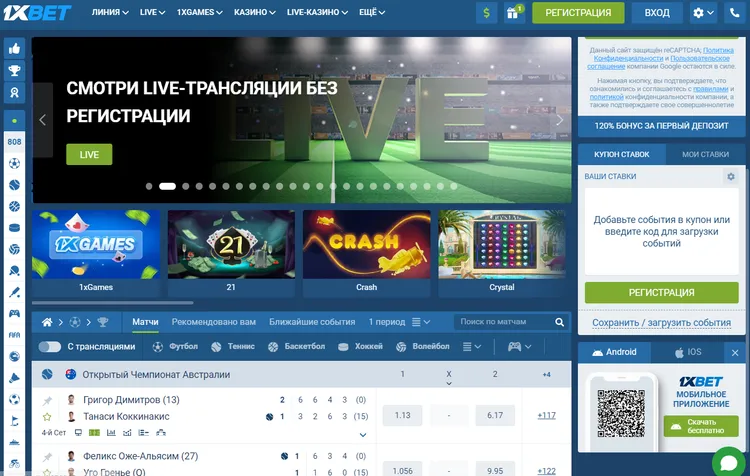Screen dimensions: 750x476
Task: Select the basketball sidebar icon
Action: pos(14,206)
